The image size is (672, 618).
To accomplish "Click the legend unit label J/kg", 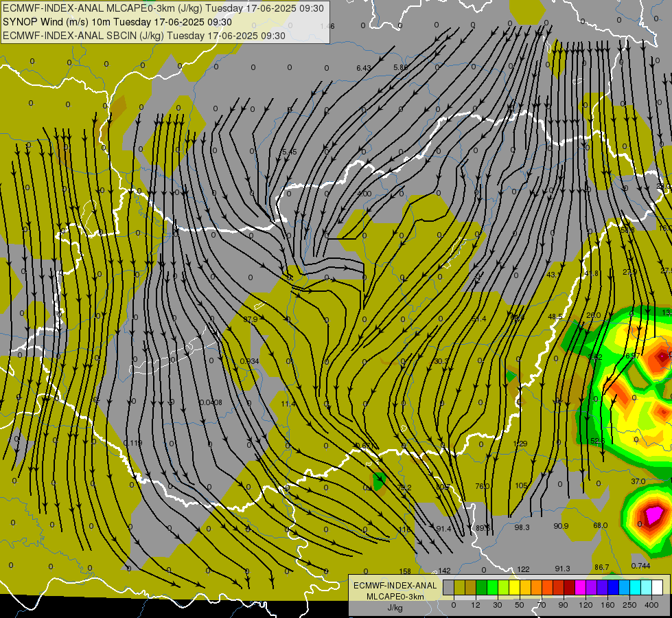I will [x=395, y=608].
